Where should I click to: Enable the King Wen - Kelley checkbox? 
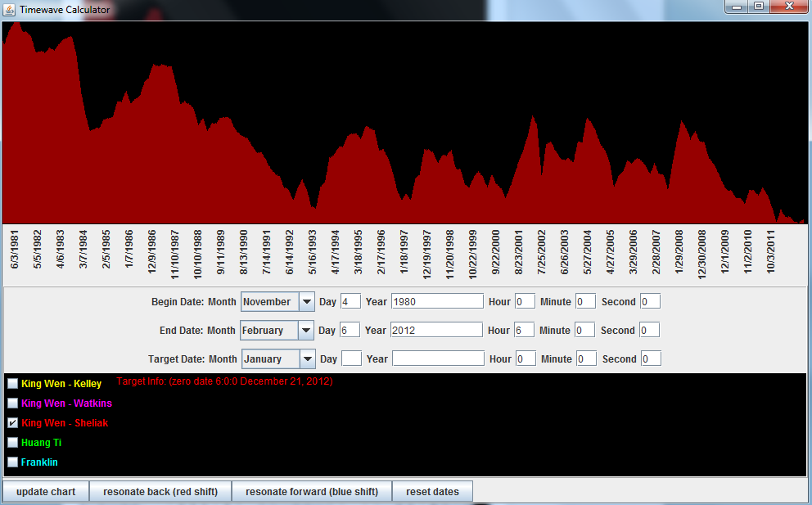(12, 384)
